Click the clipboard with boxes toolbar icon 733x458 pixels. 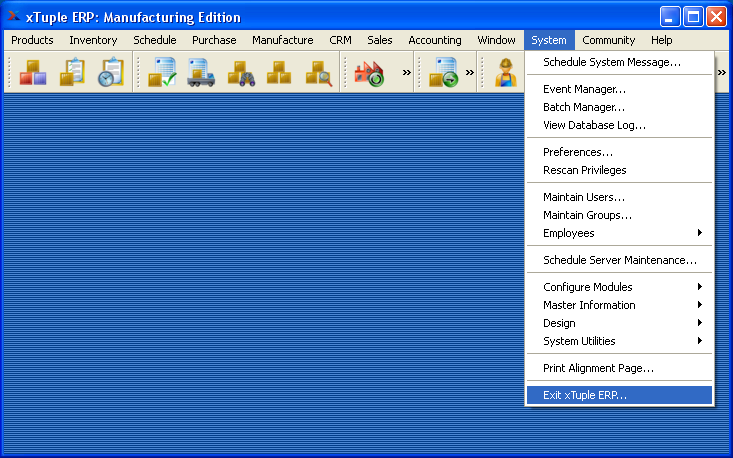(72, 72)
